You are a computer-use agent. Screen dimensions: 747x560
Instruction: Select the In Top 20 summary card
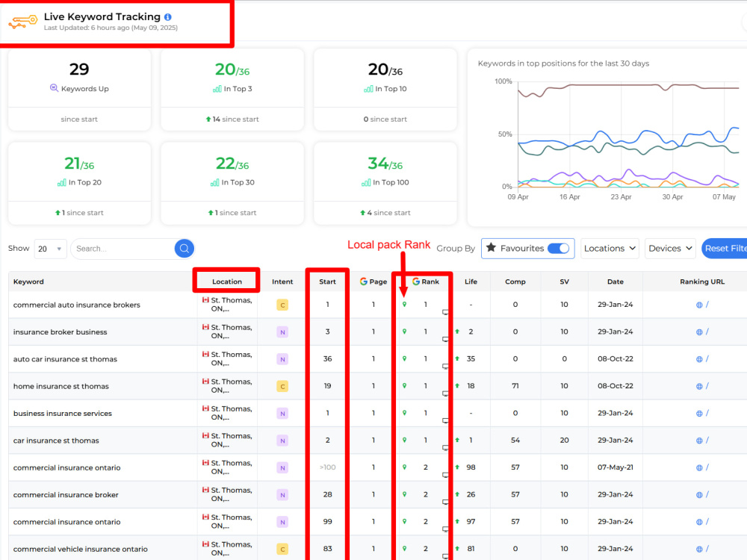point(80,184)
